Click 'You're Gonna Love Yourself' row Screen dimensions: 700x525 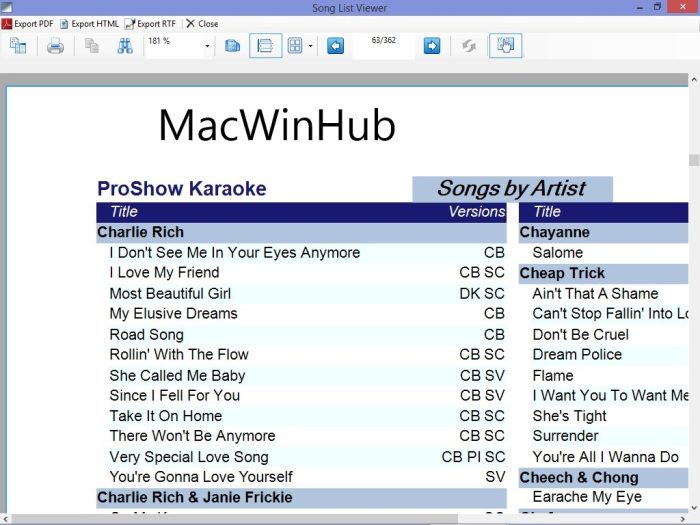point(301,477)
